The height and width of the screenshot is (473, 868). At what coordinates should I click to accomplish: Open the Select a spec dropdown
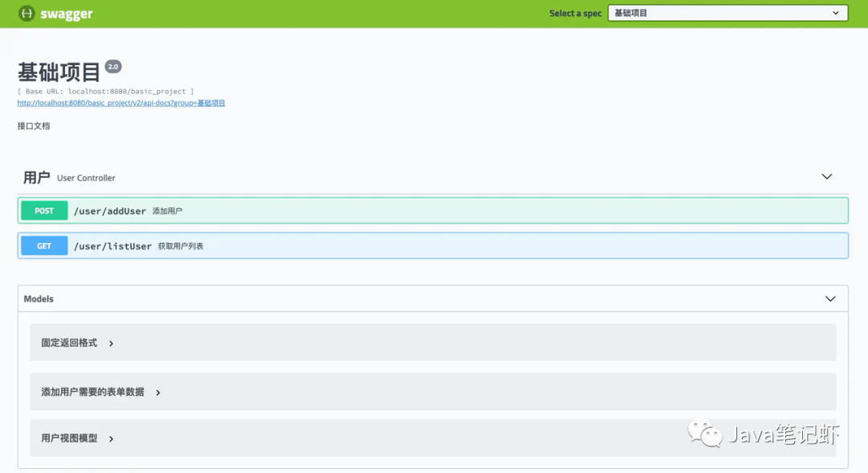(x=727, y=14)
